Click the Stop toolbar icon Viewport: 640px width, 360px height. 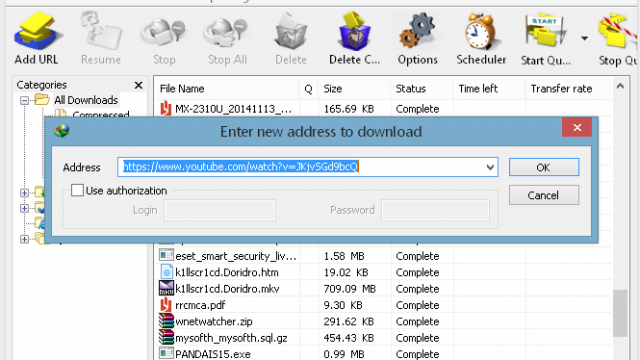[x=164, y=38]
